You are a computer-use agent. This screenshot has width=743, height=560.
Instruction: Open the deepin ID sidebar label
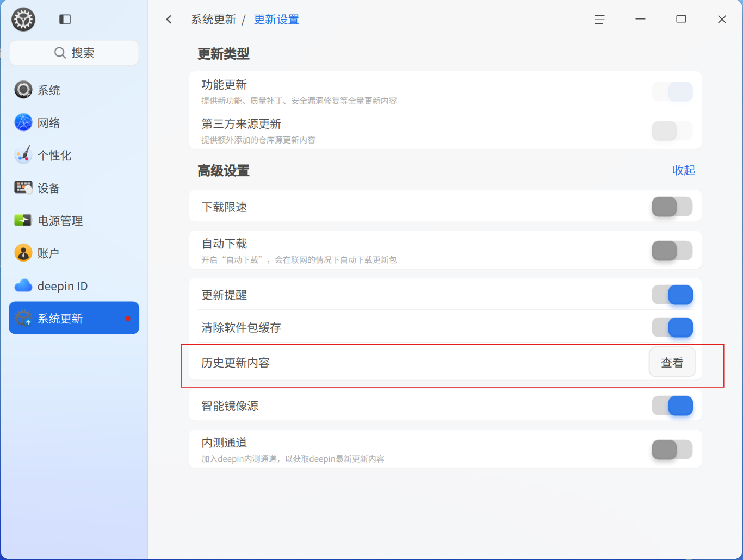pyautogui.click(x=63, y=286)
